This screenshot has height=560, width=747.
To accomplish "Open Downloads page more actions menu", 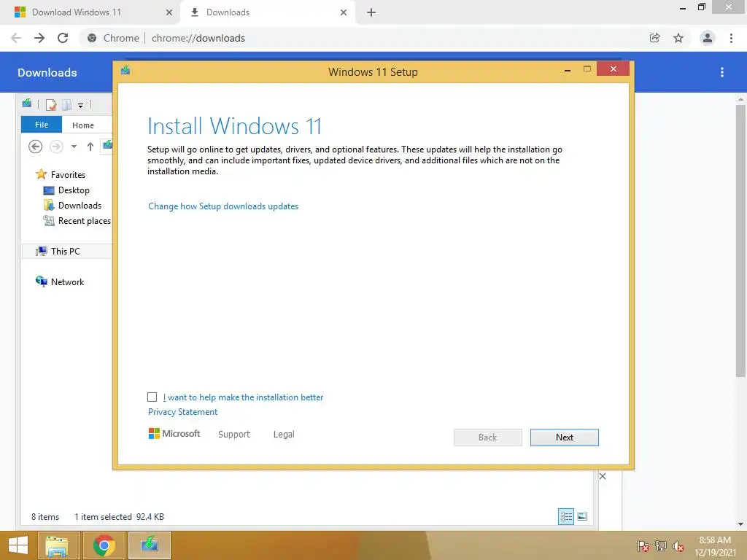I will point(722,72).
